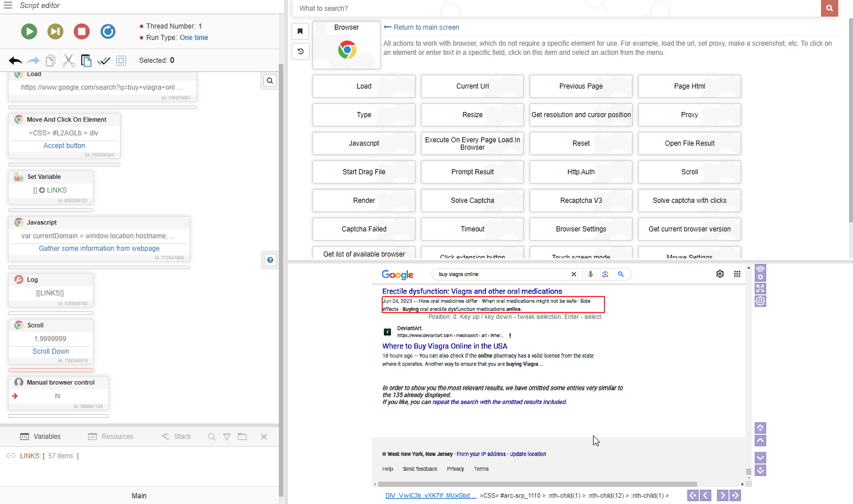Toggle the dashed-square selection mode icon
This screenshot has width=853, height=504.
[121, 61]
